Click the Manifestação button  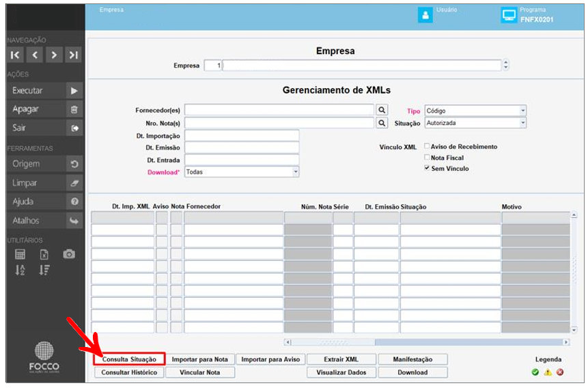(412, 359)
